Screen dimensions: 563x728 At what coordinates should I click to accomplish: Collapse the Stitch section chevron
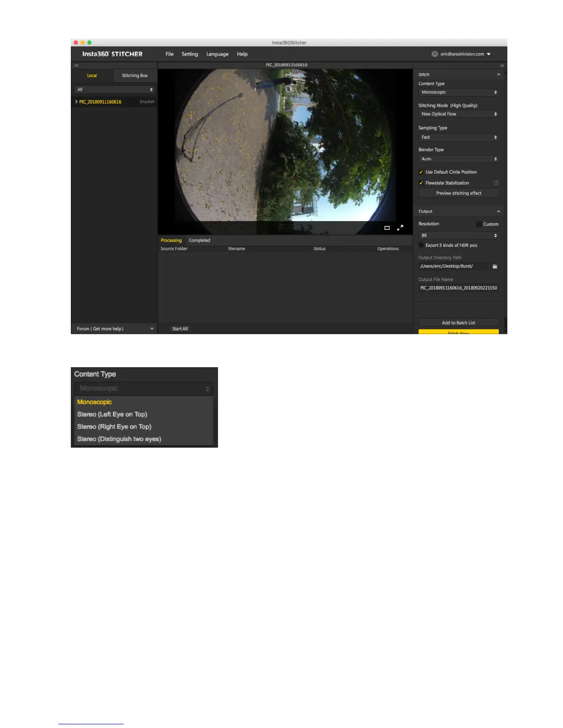click(x=499, y=74)
